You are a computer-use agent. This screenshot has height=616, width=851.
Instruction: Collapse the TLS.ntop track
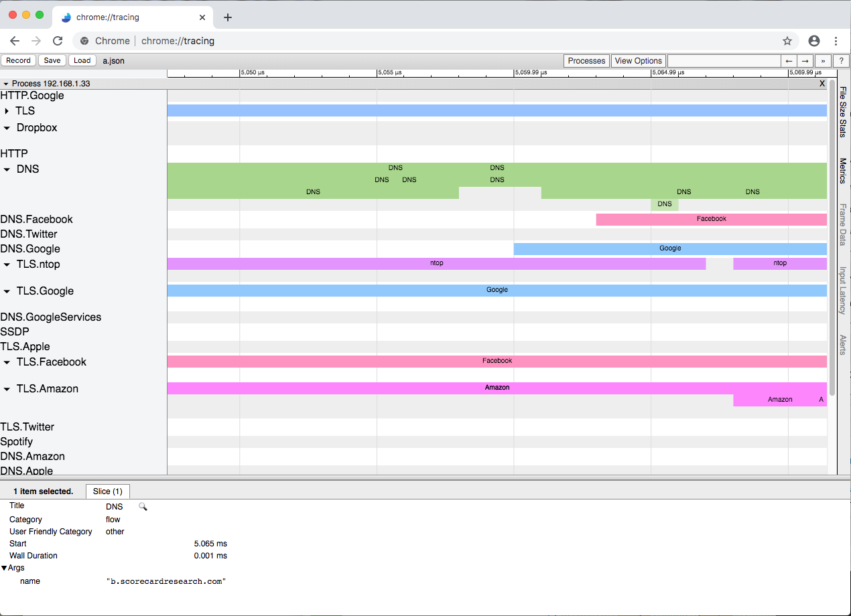pyautogui.click(x=7, y=264)
